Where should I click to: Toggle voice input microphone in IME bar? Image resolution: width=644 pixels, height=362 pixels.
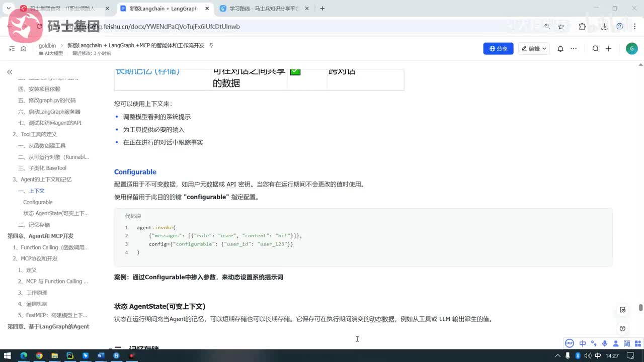coord(604,343)
